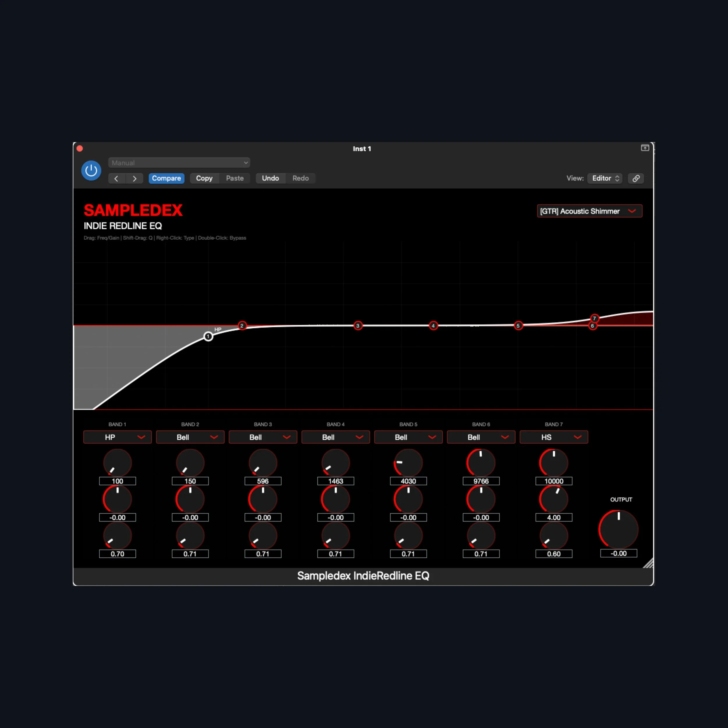Toggle the blue plugin power button
This screenshot has width=728, height=728.
click(91, 170)
